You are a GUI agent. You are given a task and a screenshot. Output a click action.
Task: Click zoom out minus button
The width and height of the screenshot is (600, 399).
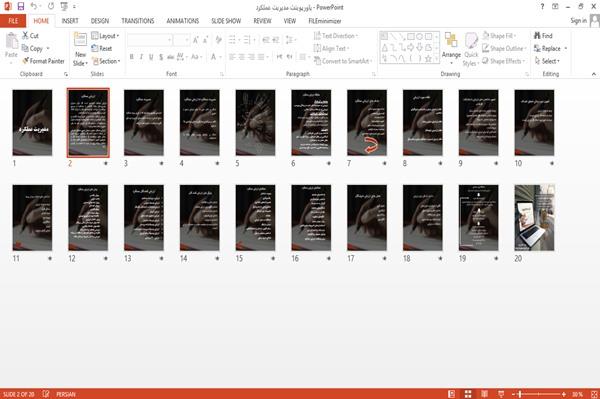click(x=513, y=394)
